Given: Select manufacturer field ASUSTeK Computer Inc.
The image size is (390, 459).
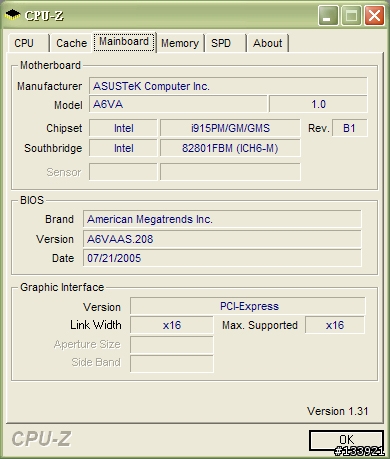Looking at the screenshot, I should [228, 86].
